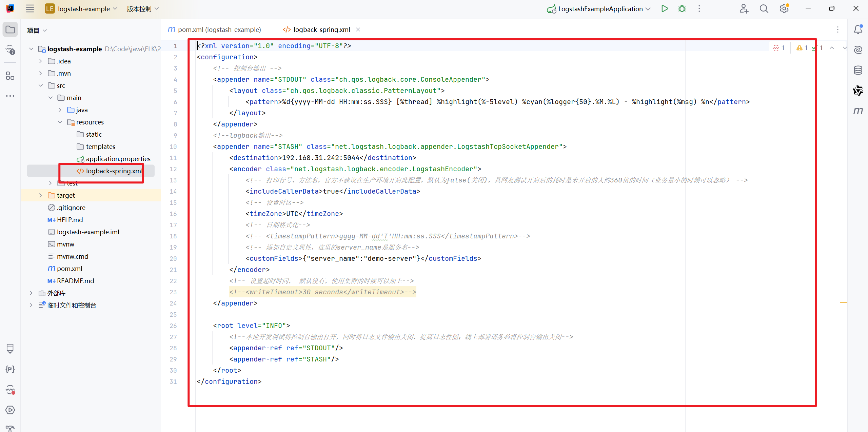Close the logback-spring.xml tab
Screen dimensions: 868x432
pos(358,30)
